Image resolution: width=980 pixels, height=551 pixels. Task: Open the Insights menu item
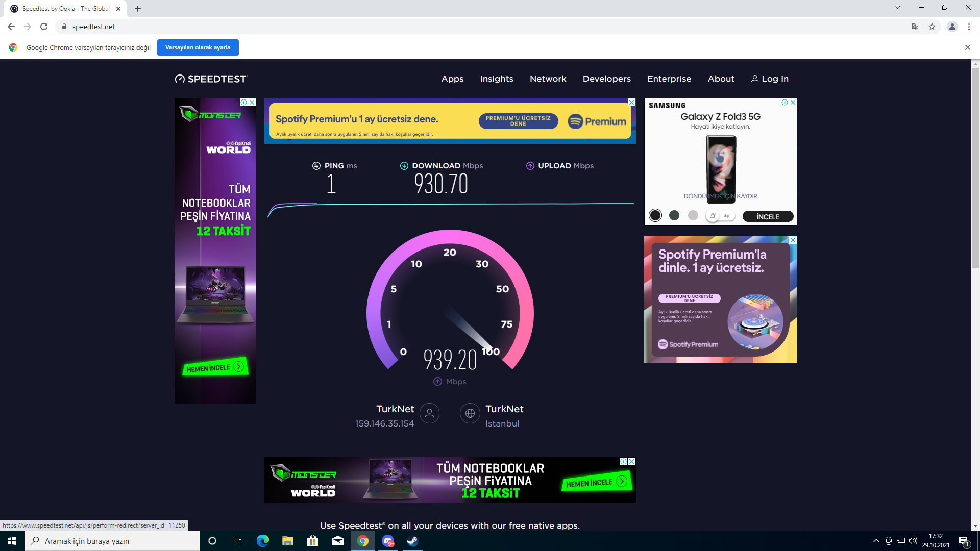(x=496, y=79)
